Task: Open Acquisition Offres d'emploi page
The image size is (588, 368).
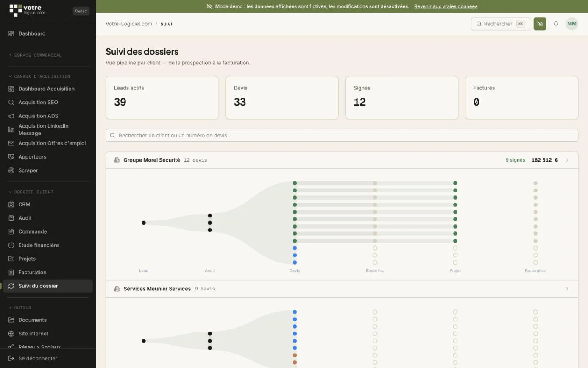Action: [48, 143]
